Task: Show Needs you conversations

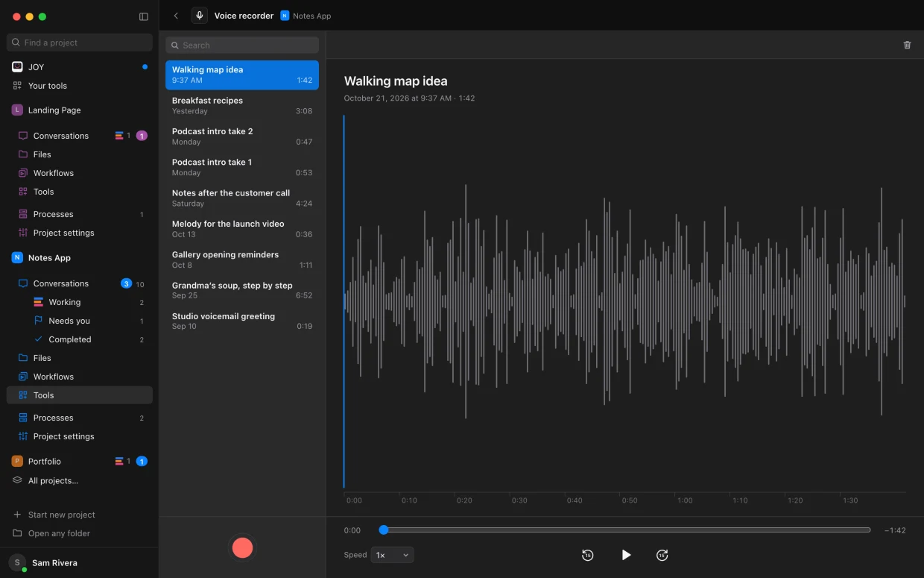Action: click(x=80, y=321)
